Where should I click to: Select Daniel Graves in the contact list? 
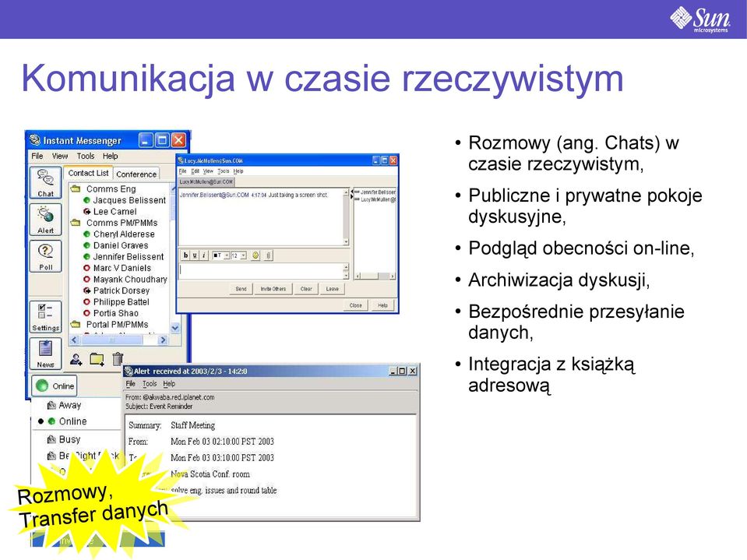tap(121, 245)
